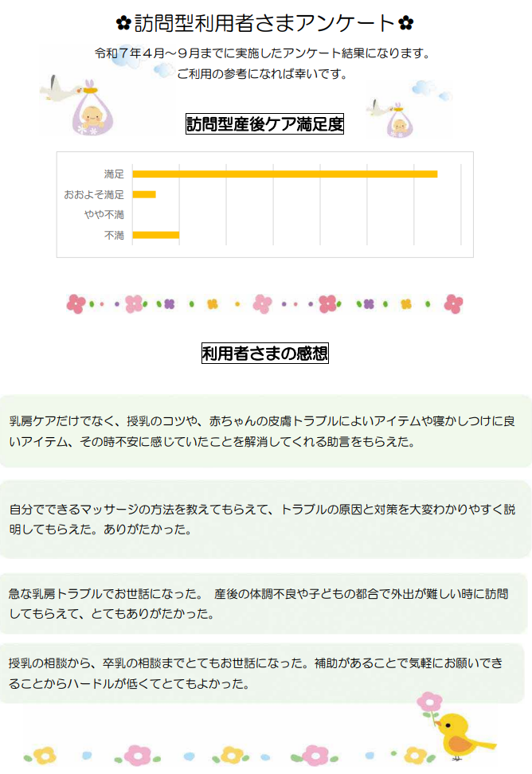Screen dimensions: 532x774
Task: Click the flower symbol before the page title
Action: click(123, 23)
